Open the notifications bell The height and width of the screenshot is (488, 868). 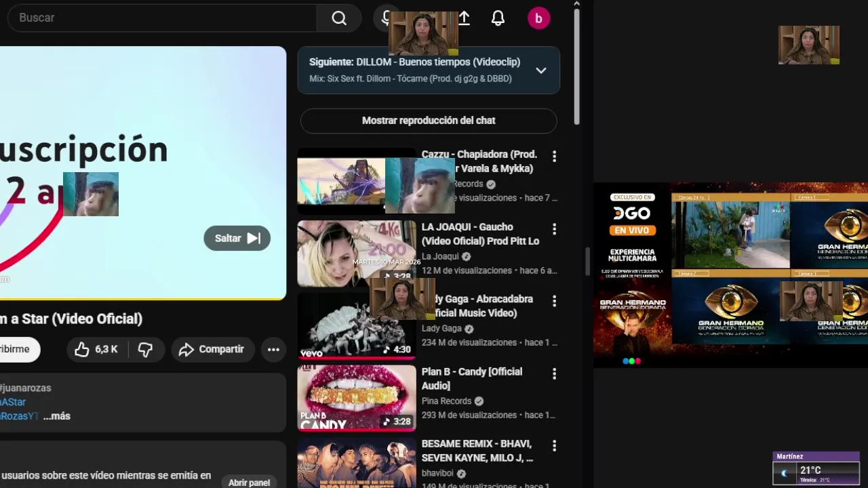click(x=498, y=18)
